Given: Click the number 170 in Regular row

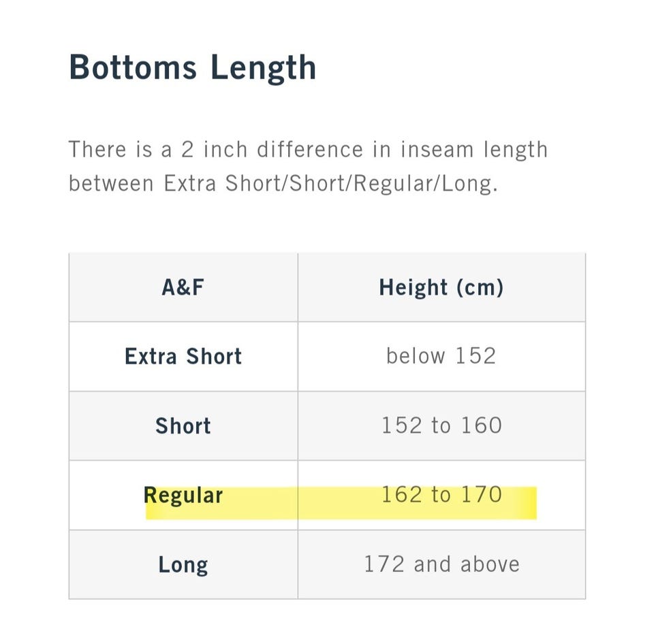Looking at the screenshot, I should pos(482,495).
